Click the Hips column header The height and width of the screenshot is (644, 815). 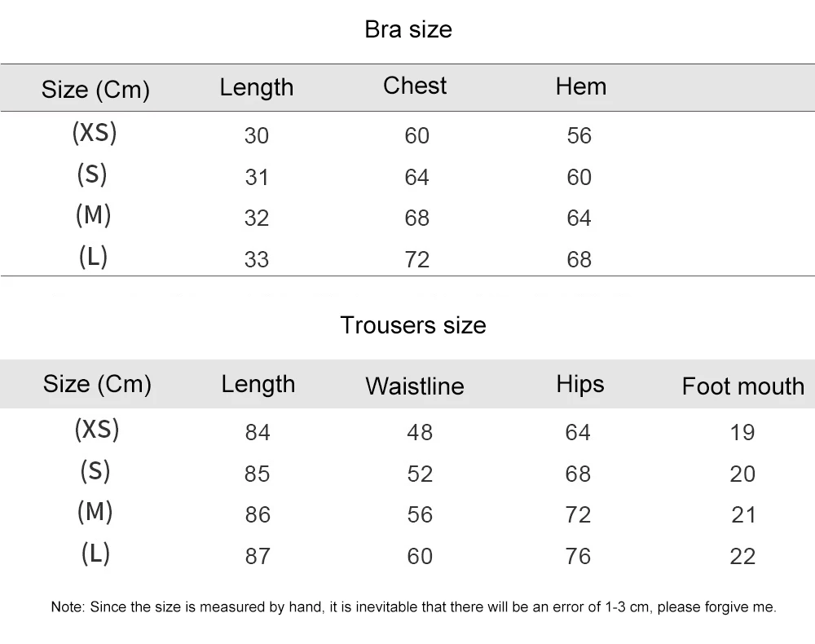point(580,384)
